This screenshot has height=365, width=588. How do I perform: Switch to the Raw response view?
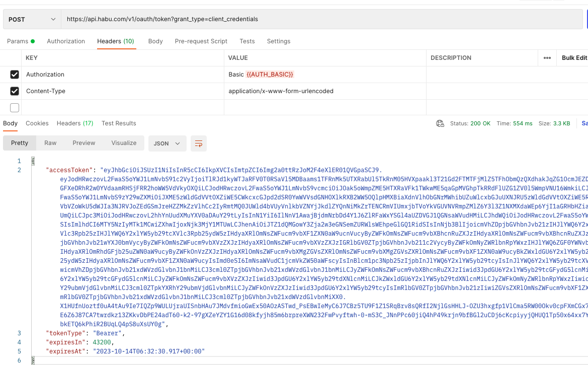[x=50, y=143]
